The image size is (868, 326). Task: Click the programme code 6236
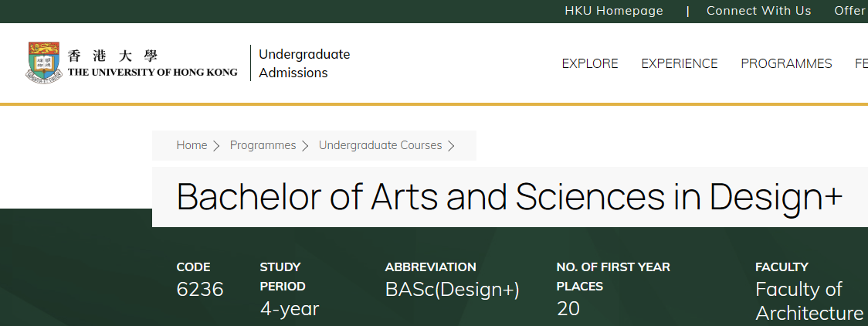[x=199, y=290]
